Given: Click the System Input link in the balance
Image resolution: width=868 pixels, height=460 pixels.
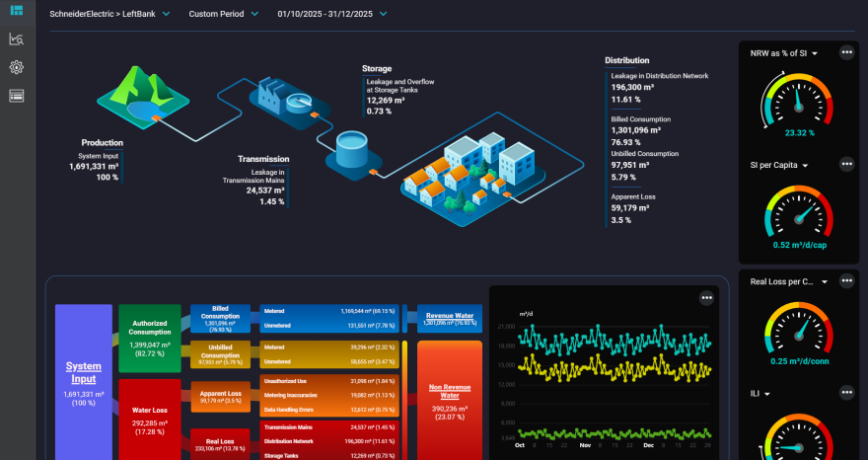Looking at the screenshot, I should [84, 372].
